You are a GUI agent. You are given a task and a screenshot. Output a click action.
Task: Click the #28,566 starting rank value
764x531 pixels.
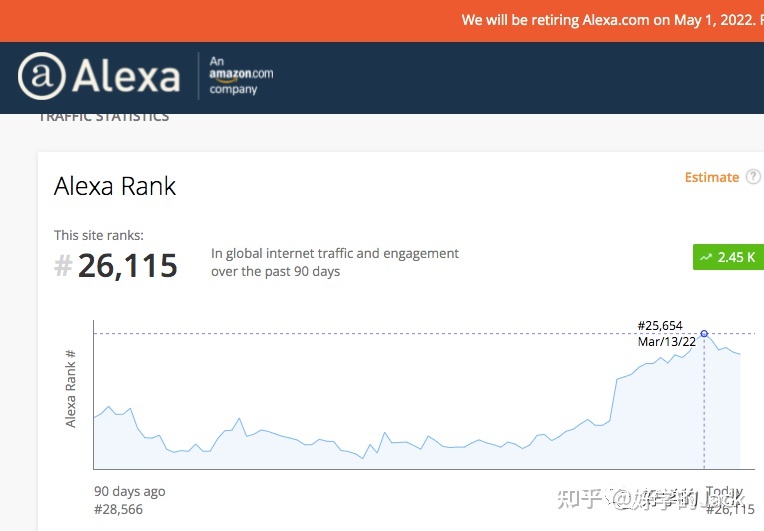tap(118, 510)
